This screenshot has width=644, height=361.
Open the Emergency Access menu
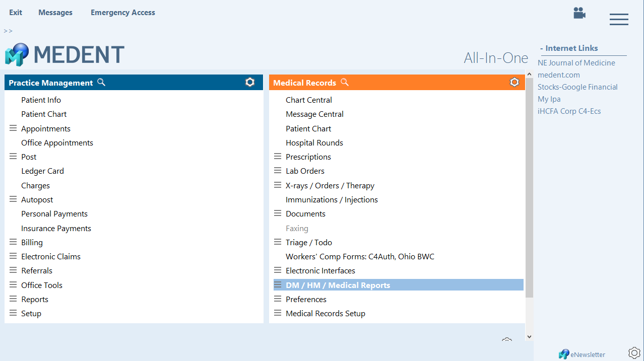pyautogui.click(x=123, y=13)
